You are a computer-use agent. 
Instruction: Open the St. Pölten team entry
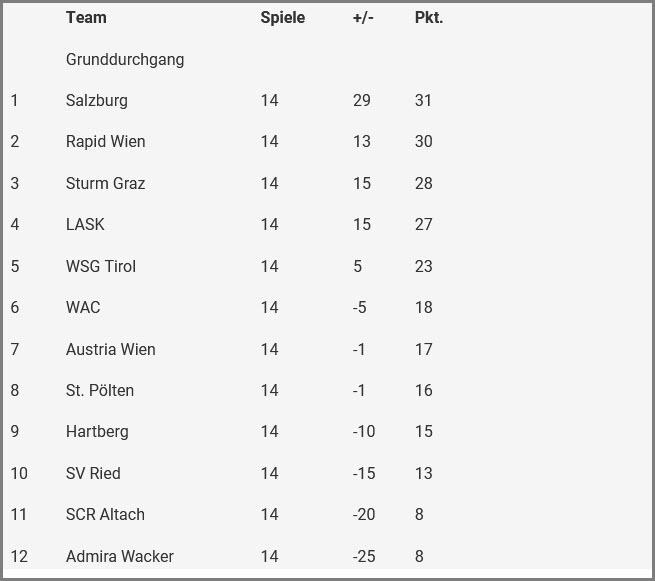(99, 390)
